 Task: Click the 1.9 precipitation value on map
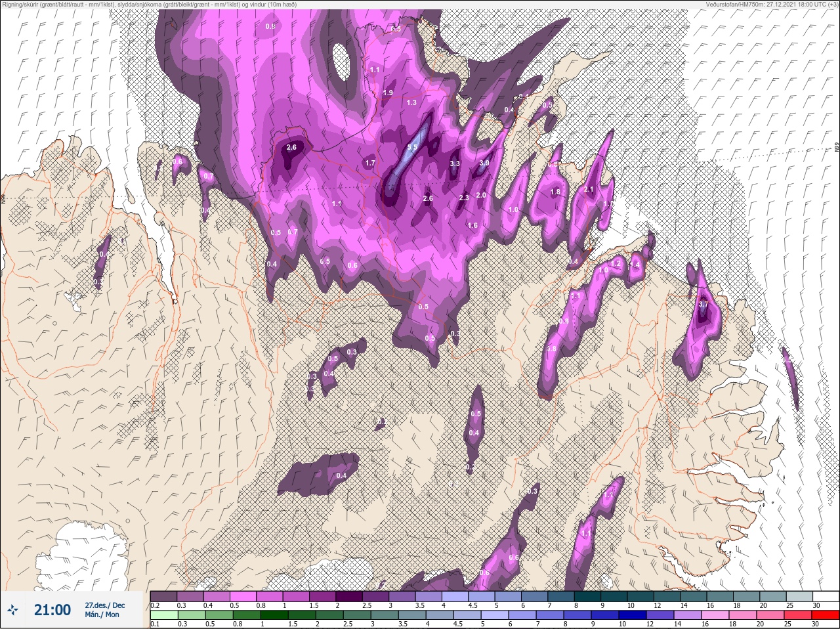click(x=388, y=93)
